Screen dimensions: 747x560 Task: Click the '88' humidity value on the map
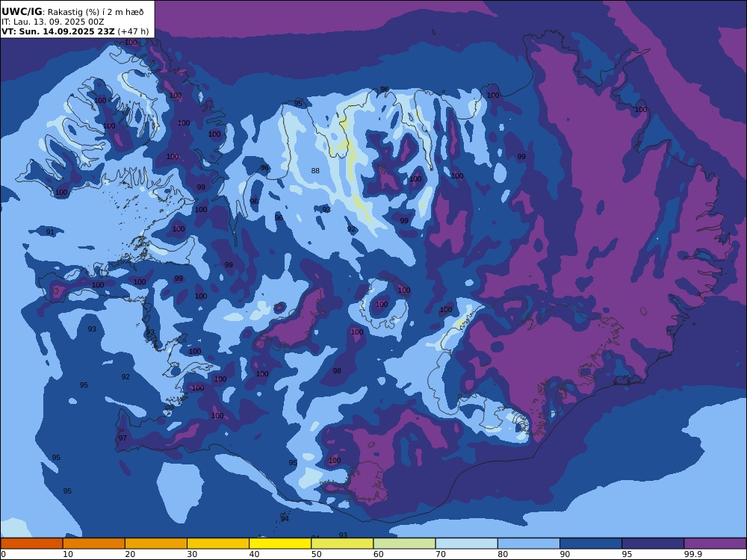coord(315,171)
